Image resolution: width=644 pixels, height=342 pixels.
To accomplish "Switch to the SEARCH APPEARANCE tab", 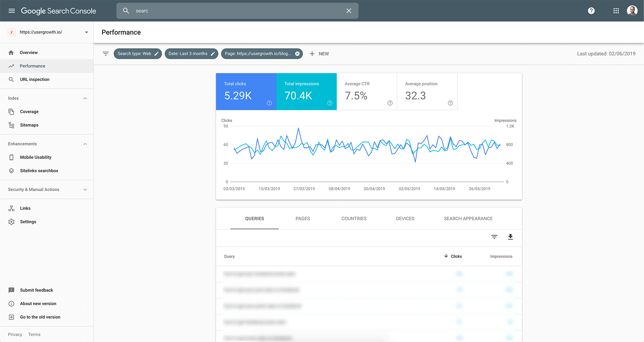I will point(468,218).
